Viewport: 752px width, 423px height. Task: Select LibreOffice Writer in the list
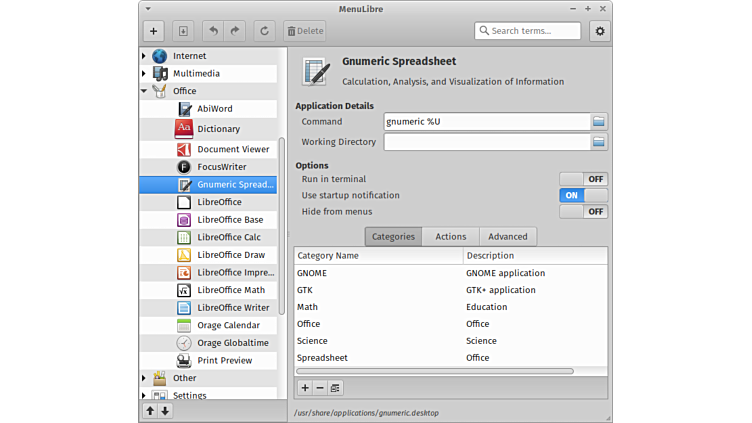click(x=232, y=308)
